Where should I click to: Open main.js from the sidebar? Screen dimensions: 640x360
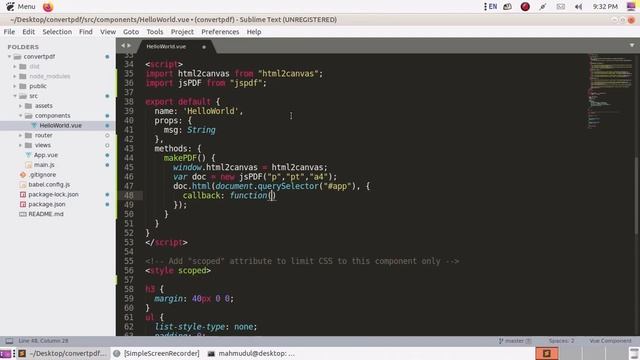pos(44,165)
